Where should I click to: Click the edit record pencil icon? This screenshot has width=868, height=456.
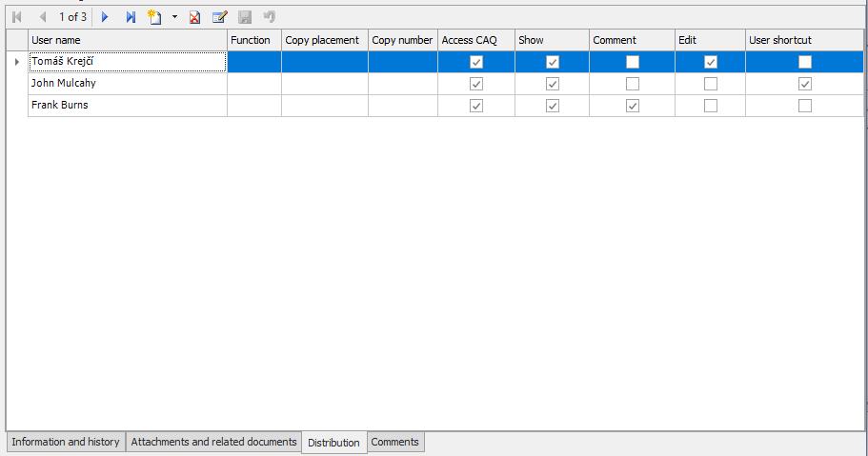click(220, 17)
